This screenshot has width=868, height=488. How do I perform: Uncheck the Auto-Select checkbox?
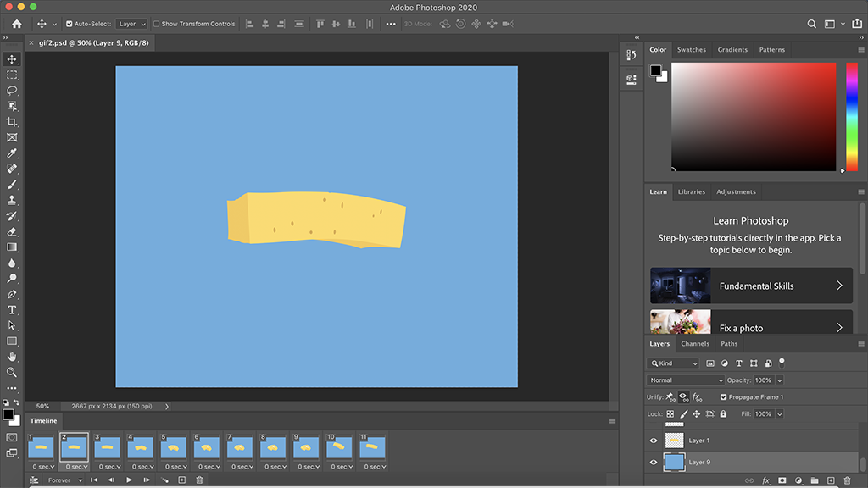tap(70, 24)
